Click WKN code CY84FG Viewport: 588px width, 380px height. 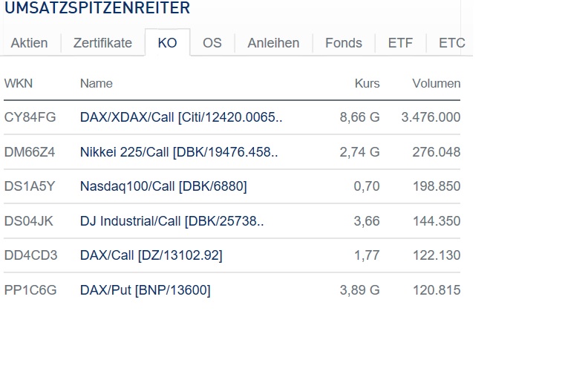point(30,117)
